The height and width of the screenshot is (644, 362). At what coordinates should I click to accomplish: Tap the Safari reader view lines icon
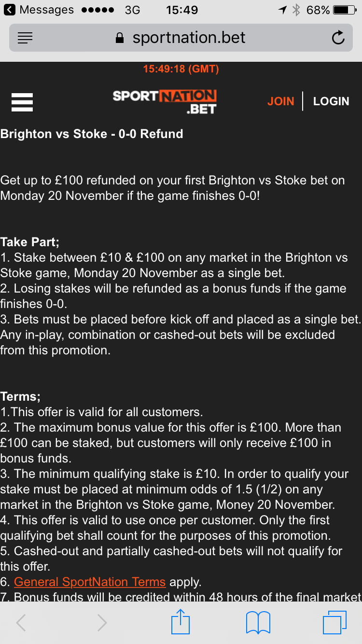(x=25, y=38)
